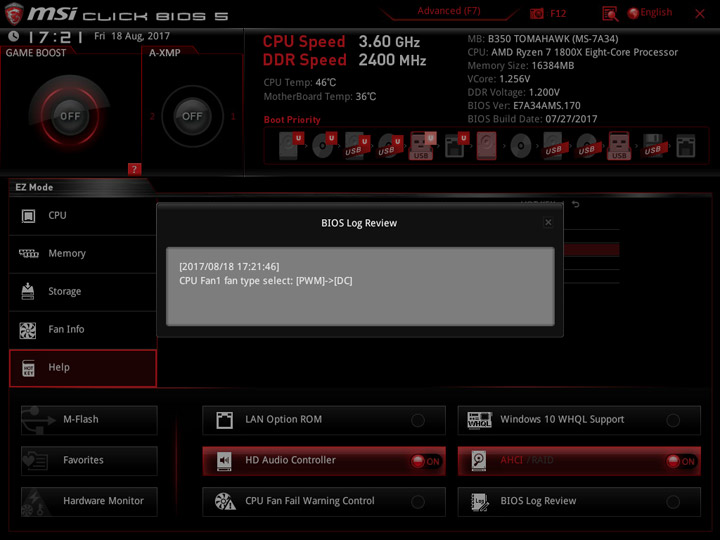The width and height of the screenshot is (720, 540).
Task: Open the CPU section in EZ Mode sidebar
Action: coord(83,216)
